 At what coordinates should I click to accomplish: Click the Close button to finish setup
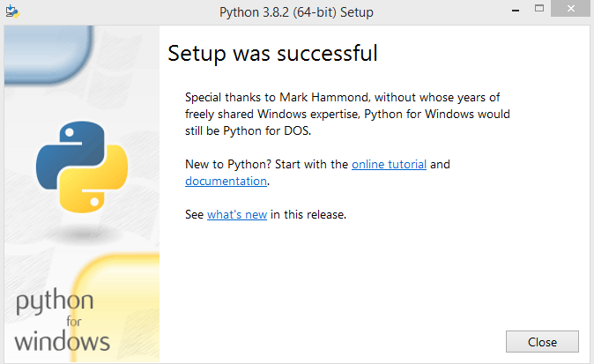pos(542,342)
